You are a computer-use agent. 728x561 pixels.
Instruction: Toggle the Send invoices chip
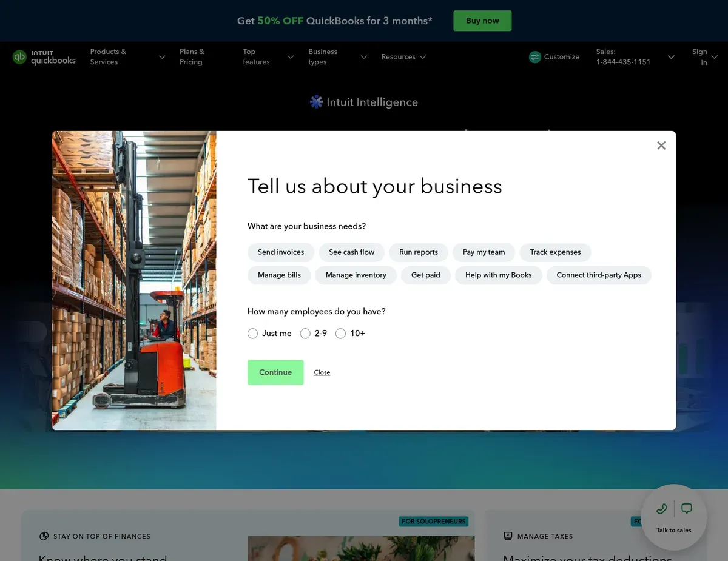[281, 252]
